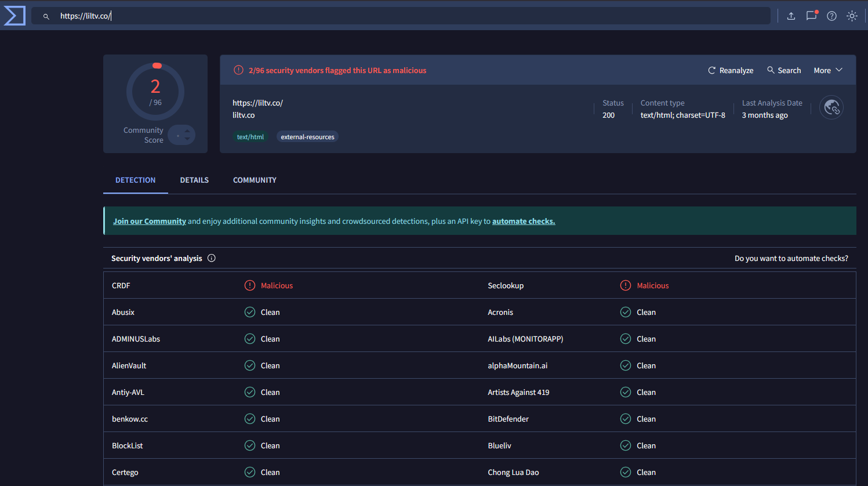The width and height of the screenshot is (868, 486).
Task: Click the CRDF vendor name
Action: pos(121,285)
